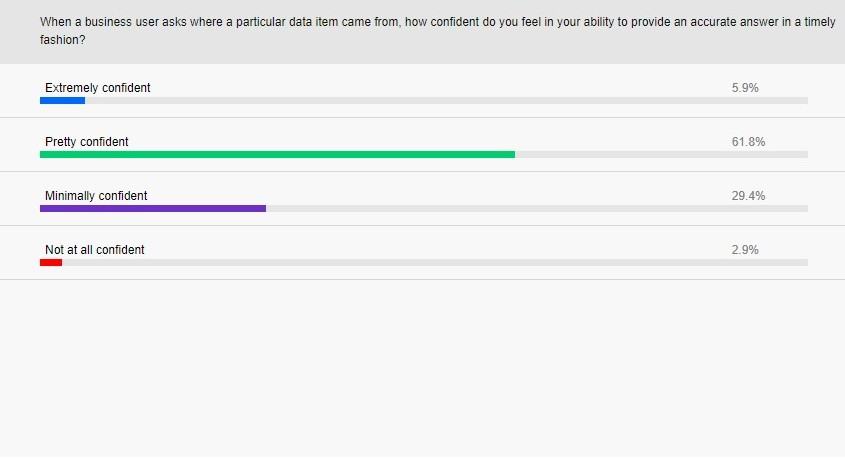Viewport: 845px width, 460px height.
Task: Click the 2.9% result value
Action: [x=745, y=249]
